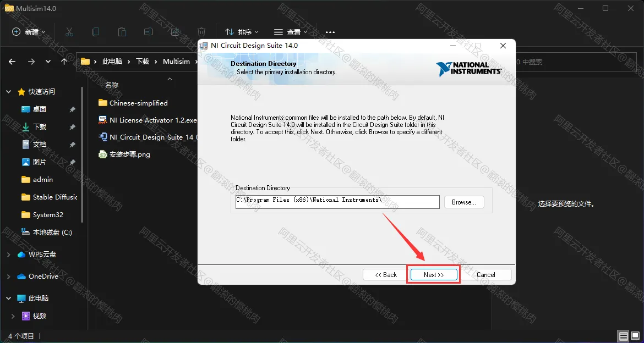Image resolution: width=644 pixels, height=343 pixels.
Task: Open the 排序 (Sort) dropdown
Action: 242,31
